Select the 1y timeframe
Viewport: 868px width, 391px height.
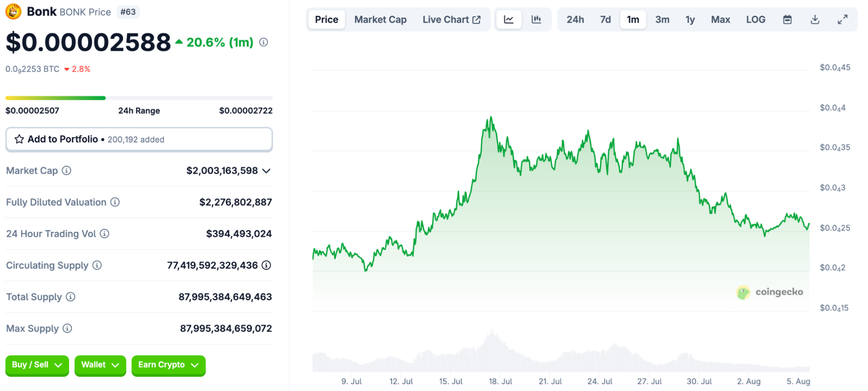tap(690, 19)
